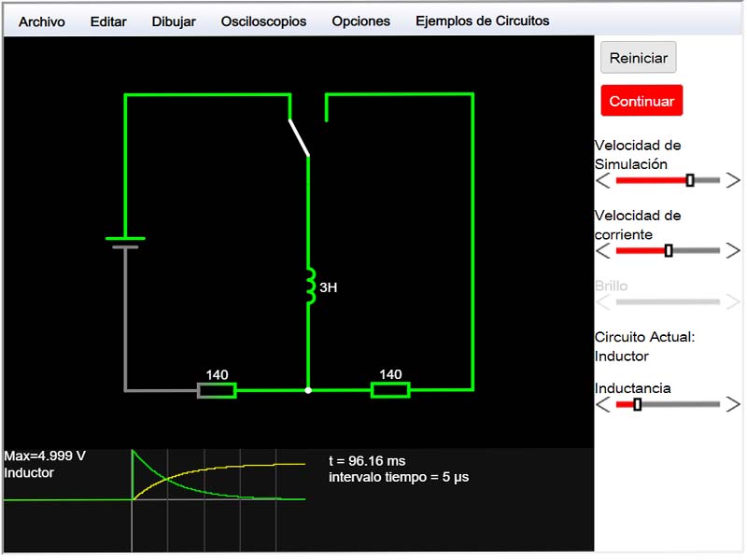Select the left 140 ohm resistor
The image size is (747, 560).
point(218,391)
